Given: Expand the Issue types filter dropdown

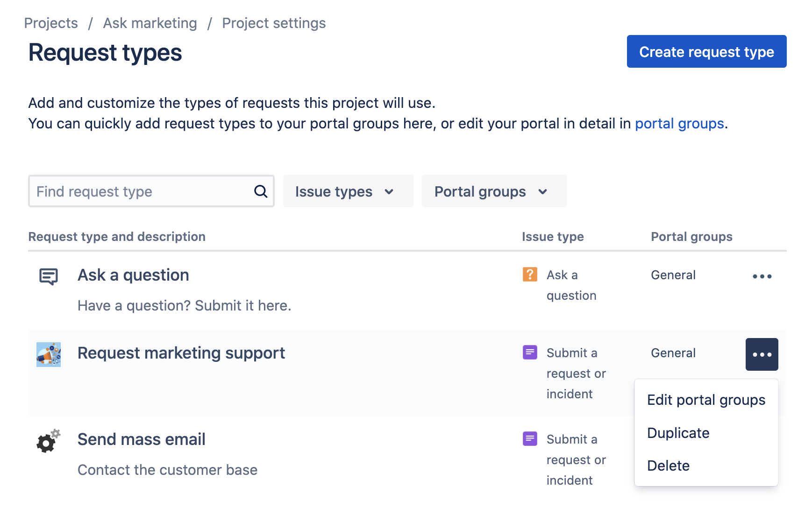Looking at the screenshot, I should click(x=349, y=191).
